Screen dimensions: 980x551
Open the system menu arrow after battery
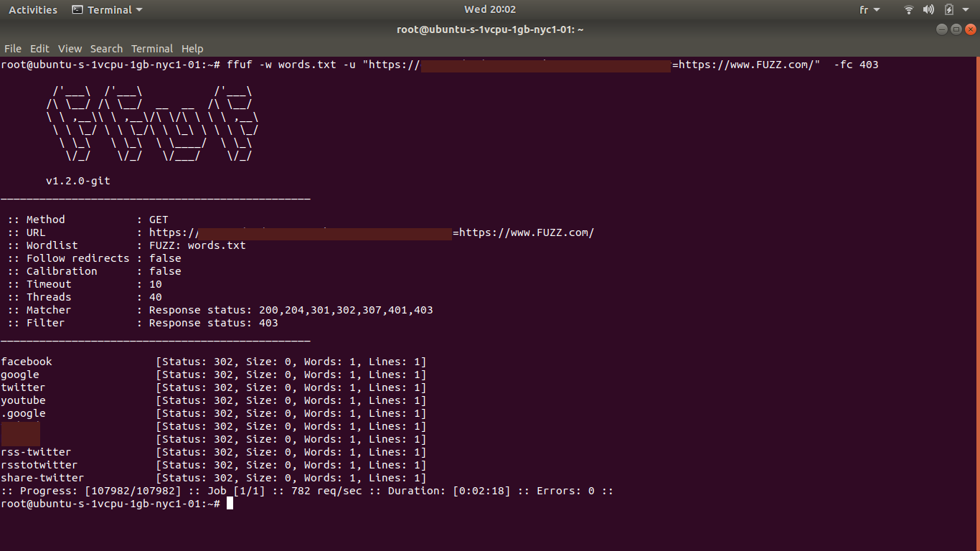[x=966, y=10]
